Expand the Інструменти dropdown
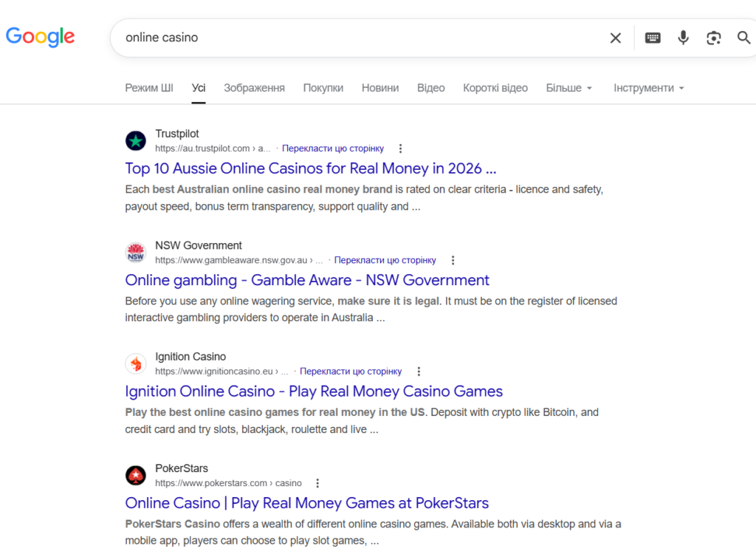The height and width of the screenshot is (557, 756). 648,88
